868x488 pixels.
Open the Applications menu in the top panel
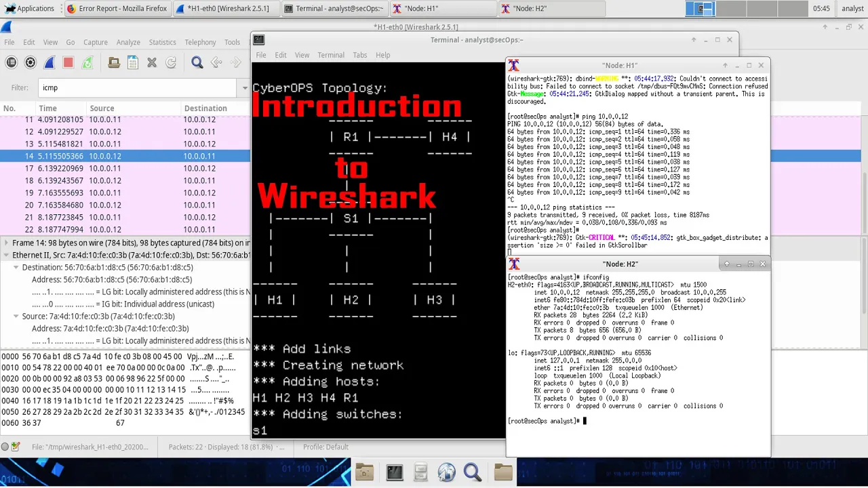[28, 8]
